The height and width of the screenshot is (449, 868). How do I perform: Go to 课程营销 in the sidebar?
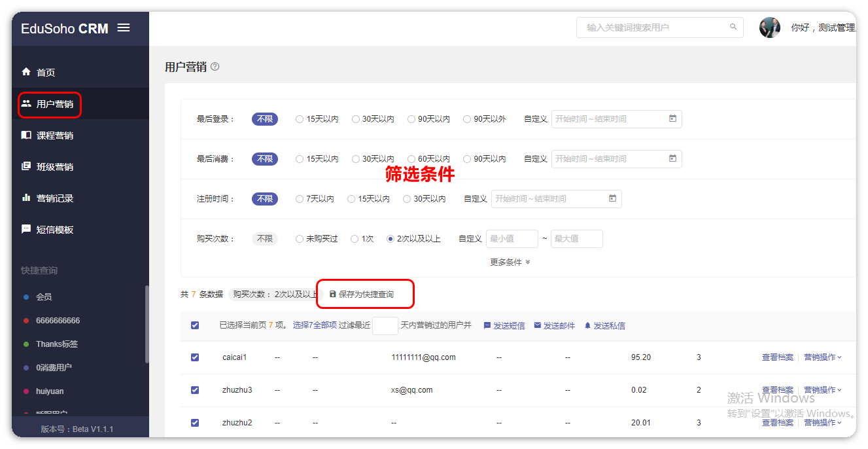click(54, 135)
